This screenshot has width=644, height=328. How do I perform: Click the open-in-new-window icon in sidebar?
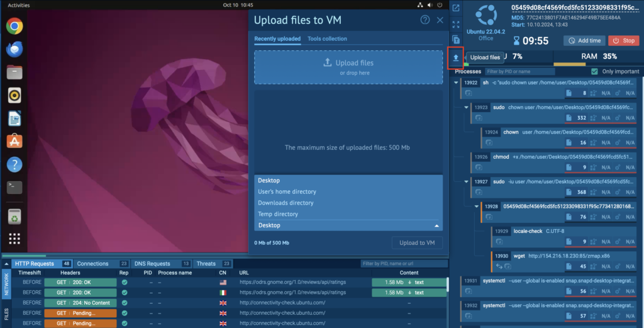(456, 8)
